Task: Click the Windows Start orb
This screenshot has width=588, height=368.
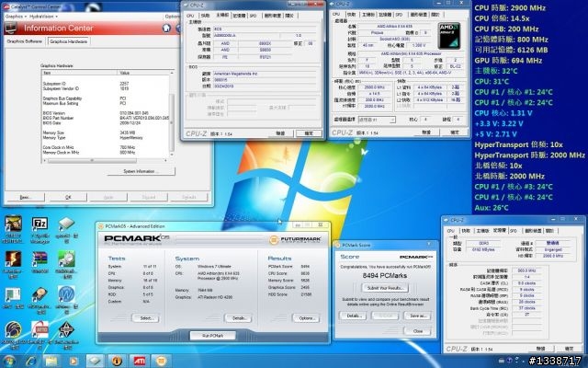Action: click(x=9, y=361)
